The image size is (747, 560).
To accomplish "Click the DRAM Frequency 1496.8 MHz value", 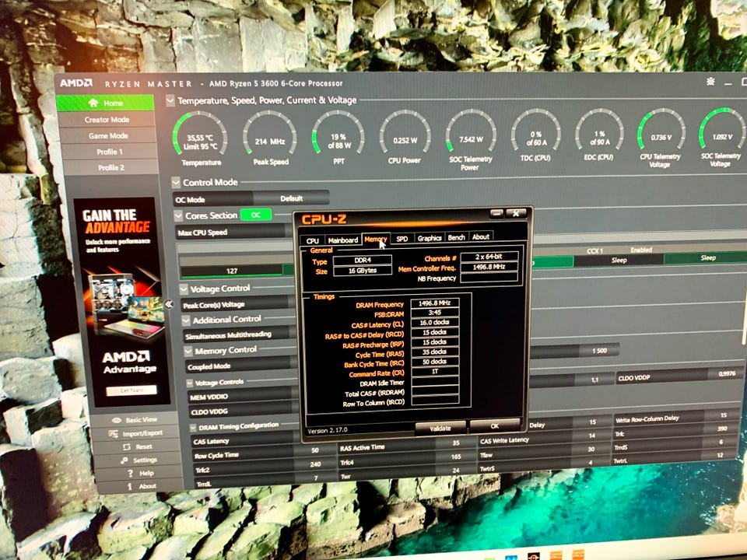I will pos(434,303).
